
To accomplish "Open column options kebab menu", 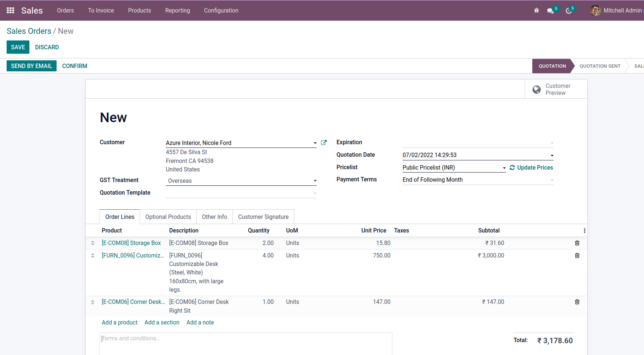I will pos(584,231).
